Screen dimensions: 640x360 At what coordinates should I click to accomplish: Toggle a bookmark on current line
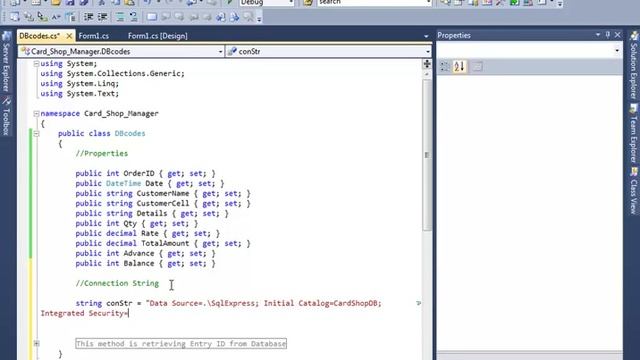click(x=152, y=17)
